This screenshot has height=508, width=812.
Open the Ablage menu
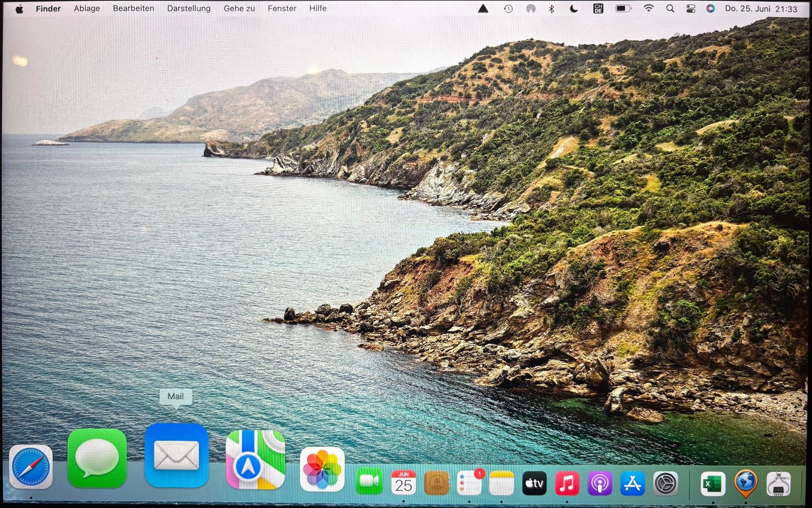[x=87, y=9]
